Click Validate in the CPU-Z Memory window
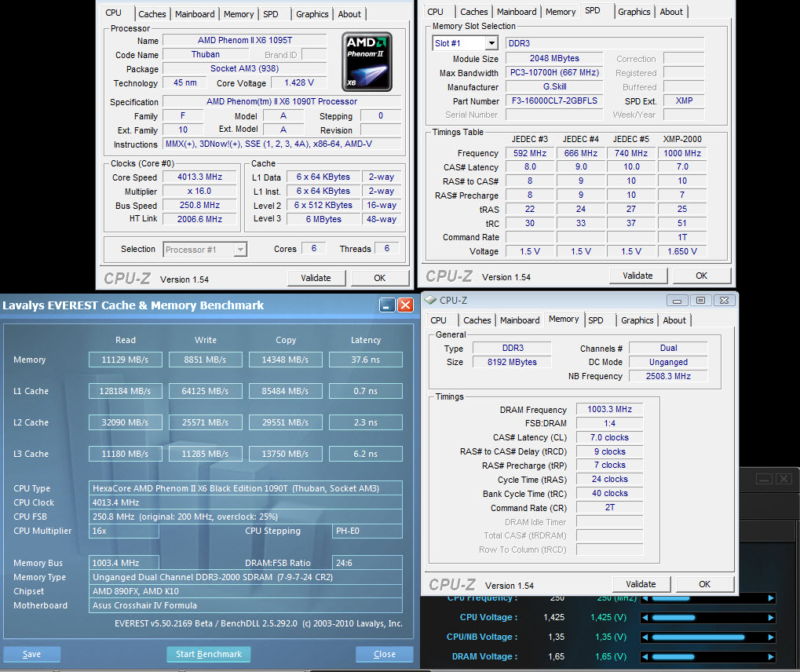The height and width of the screenshot is (672, 800). pos(641,584)
